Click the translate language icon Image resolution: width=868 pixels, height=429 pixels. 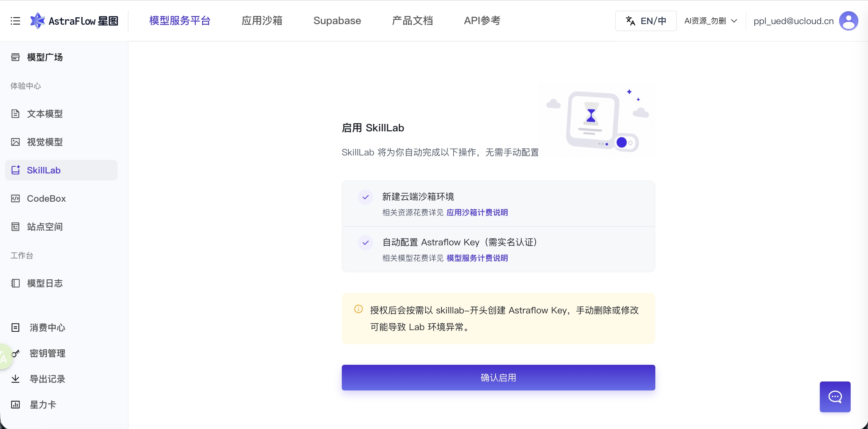pyautogui.click(x=631, y=21)
